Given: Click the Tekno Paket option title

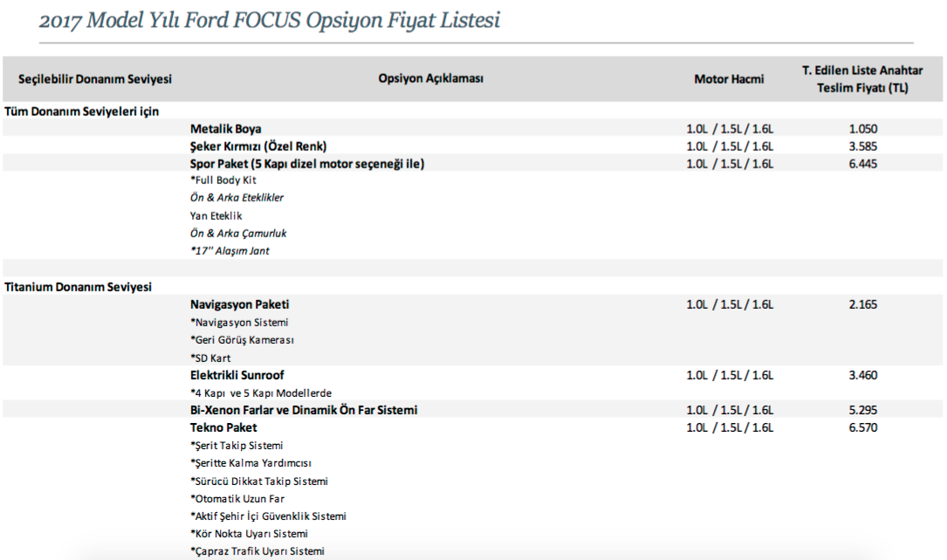Looking at the screenshot, I should (223, 427).
